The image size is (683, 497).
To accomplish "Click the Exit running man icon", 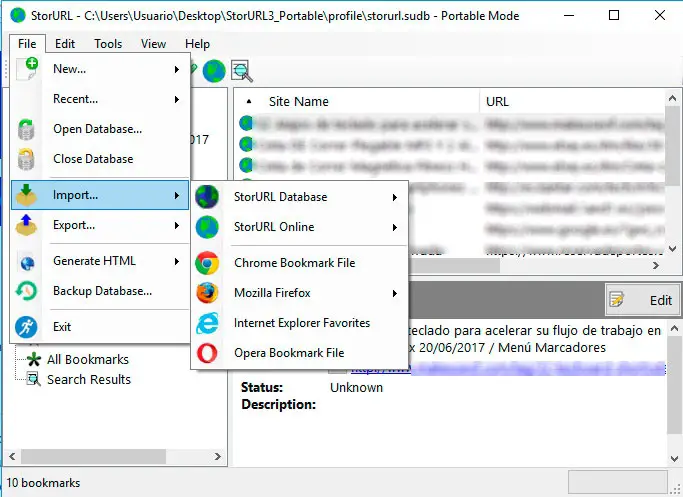I will pos(26,327).
